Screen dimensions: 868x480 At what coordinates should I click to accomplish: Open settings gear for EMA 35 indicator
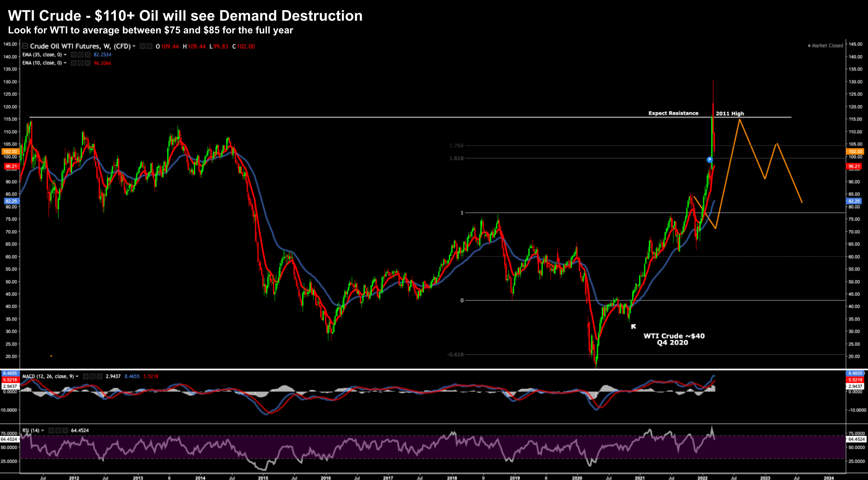[81, 55]
